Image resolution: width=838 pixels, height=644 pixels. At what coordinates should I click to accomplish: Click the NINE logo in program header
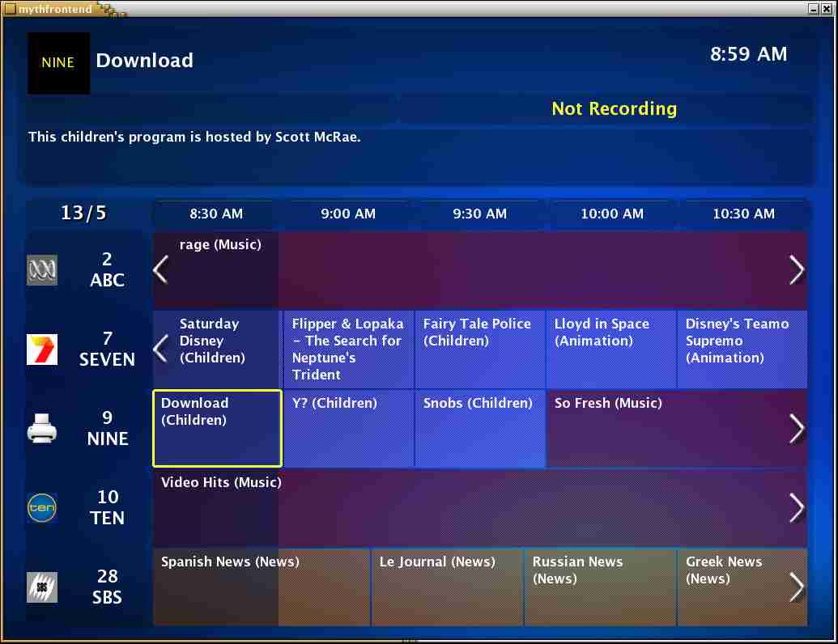click(x=58, y=63)
